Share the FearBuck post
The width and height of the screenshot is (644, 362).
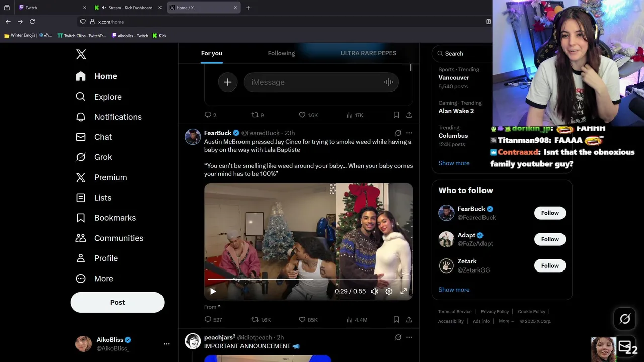(x=409, y=320)
